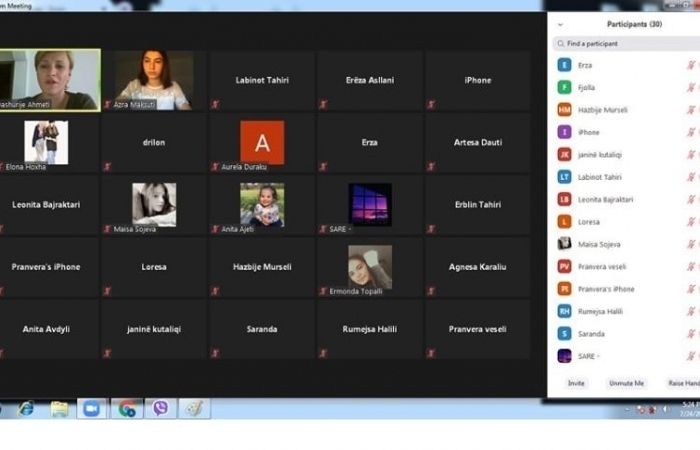Select Azra Maksuti's video thumbnail

(x=153, y=80)
